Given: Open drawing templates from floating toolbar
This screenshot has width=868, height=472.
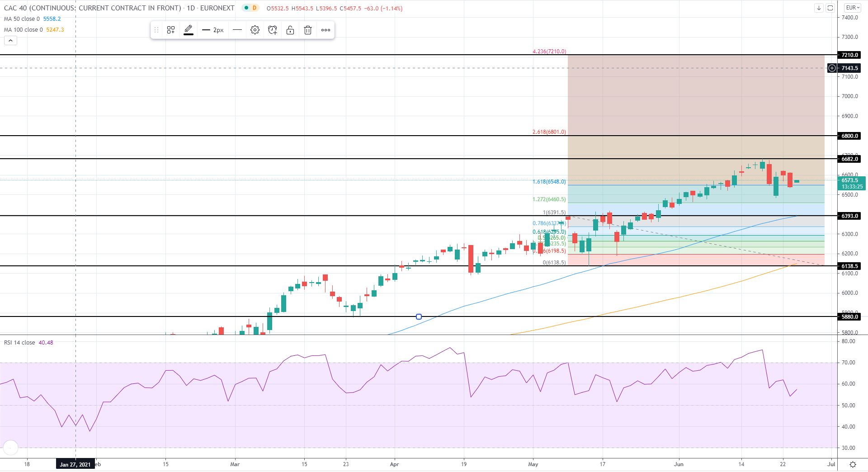Looking at the screenshot, I should [171, 30].
